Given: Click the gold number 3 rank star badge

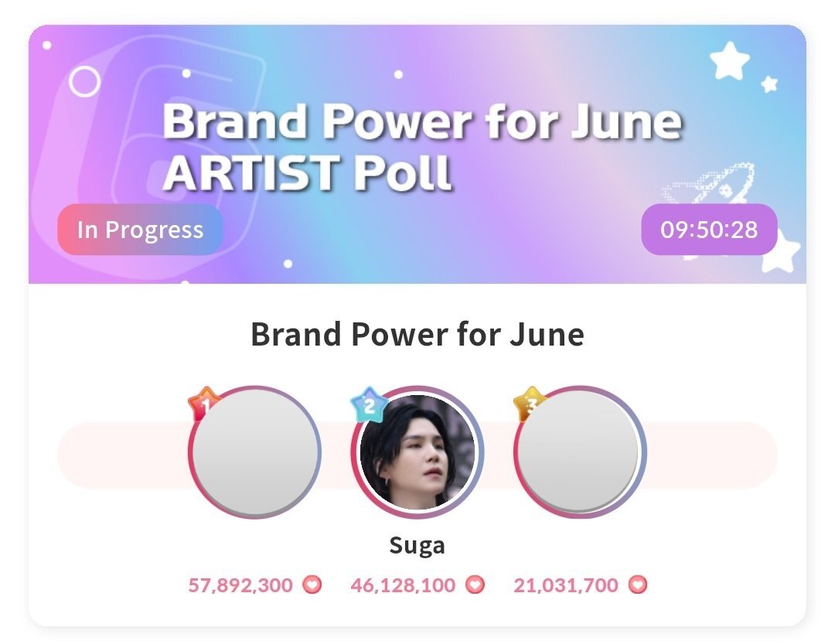Looking at the screenshot, I should coord(530,404).
